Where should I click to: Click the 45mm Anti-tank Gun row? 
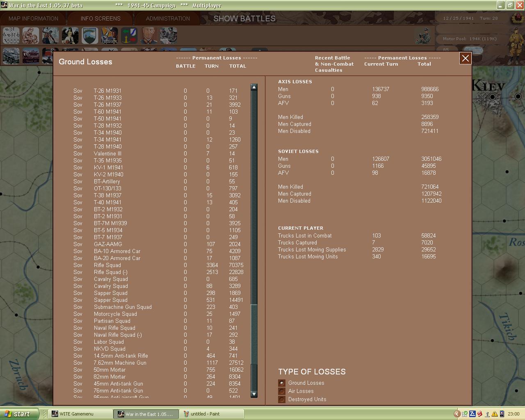pos(158,384)
